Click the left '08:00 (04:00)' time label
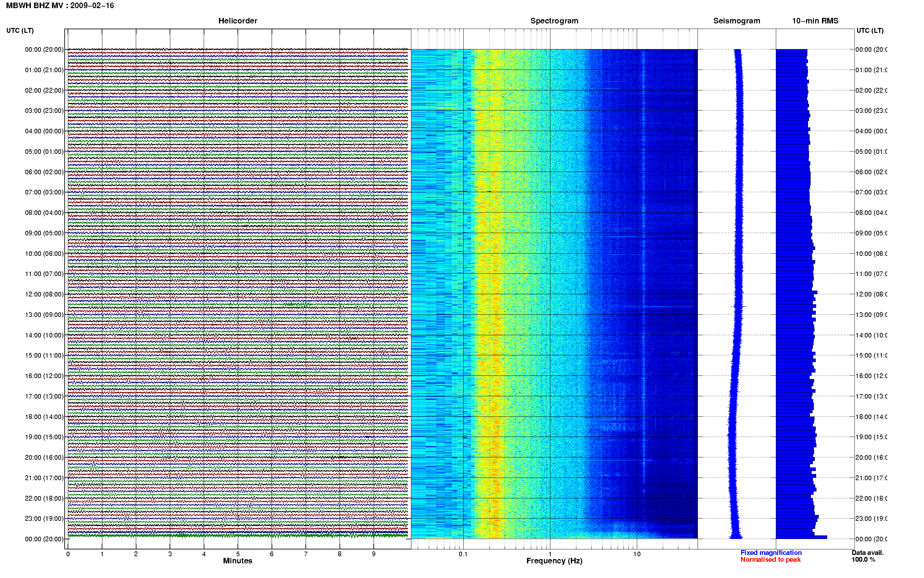The width and height of the screenshot is (924, 578). (44, 213)
